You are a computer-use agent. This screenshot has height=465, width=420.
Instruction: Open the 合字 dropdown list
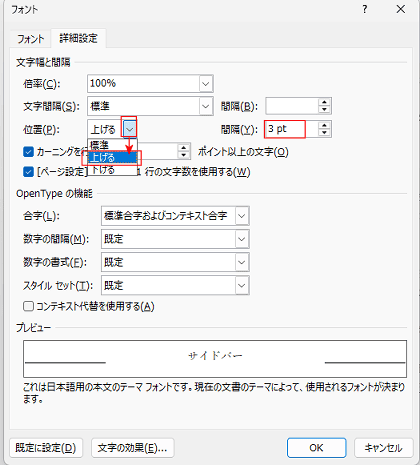(242, 216)
